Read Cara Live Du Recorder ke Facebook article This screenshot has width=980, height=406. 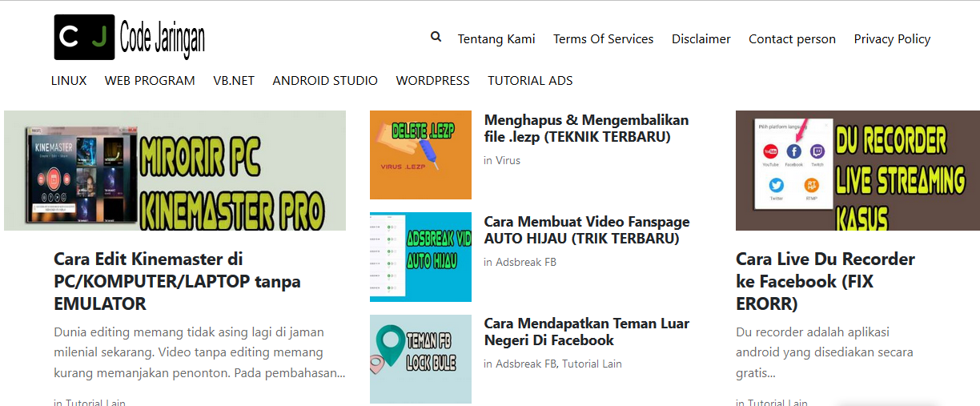[825, 281]
